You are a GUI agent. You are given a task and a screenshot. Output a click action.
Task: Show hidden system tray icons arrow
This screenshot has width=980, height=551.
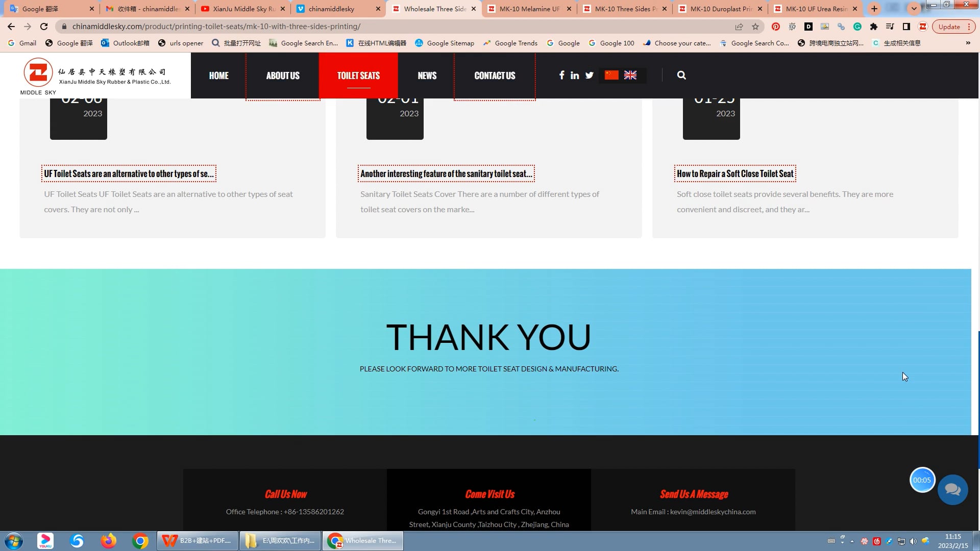coord(852,541)
